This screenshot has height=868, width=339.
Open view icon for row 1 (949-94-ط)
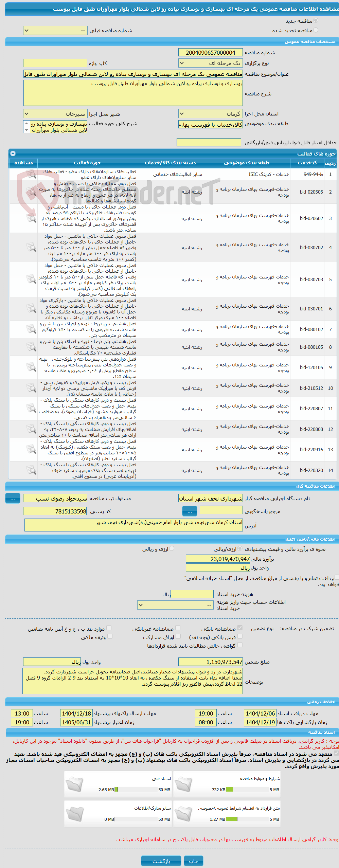click(31, 174)
